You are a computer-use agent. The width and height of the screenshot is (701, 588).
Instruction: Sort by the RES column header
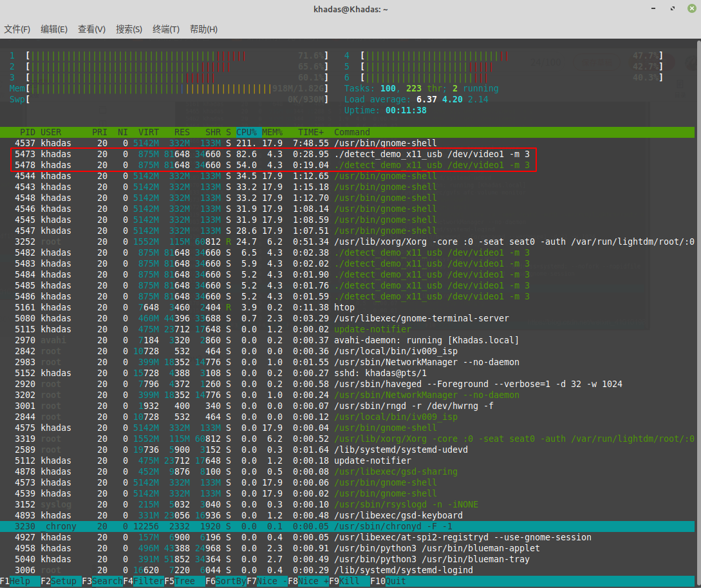(182, 133)
